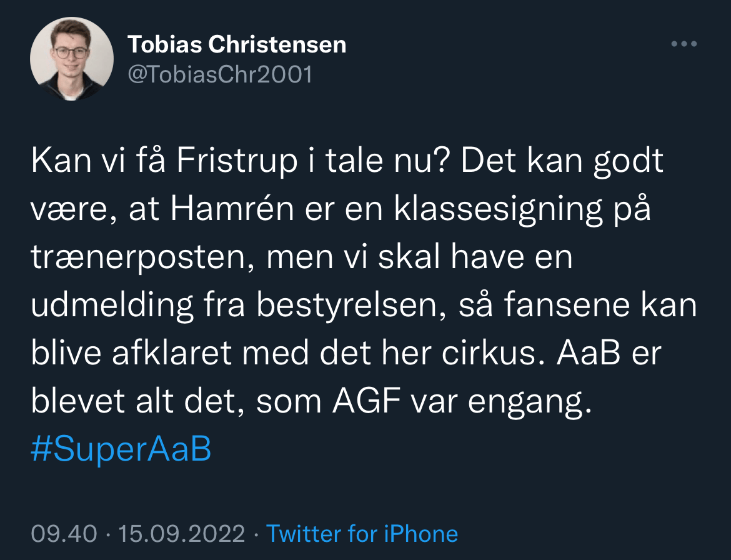Screen dimensions: 731x560
Task: Click the 09.40 timestamp
Action: coord(64,534)
